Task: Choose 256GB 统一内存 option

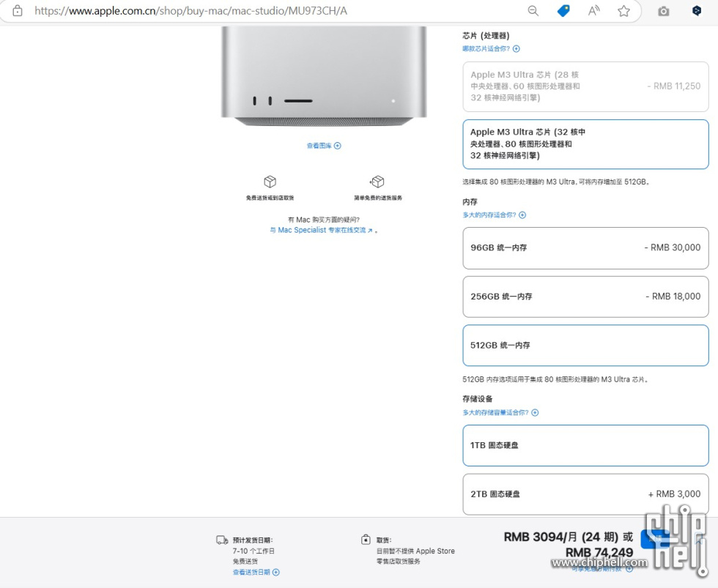Action: 585,297
